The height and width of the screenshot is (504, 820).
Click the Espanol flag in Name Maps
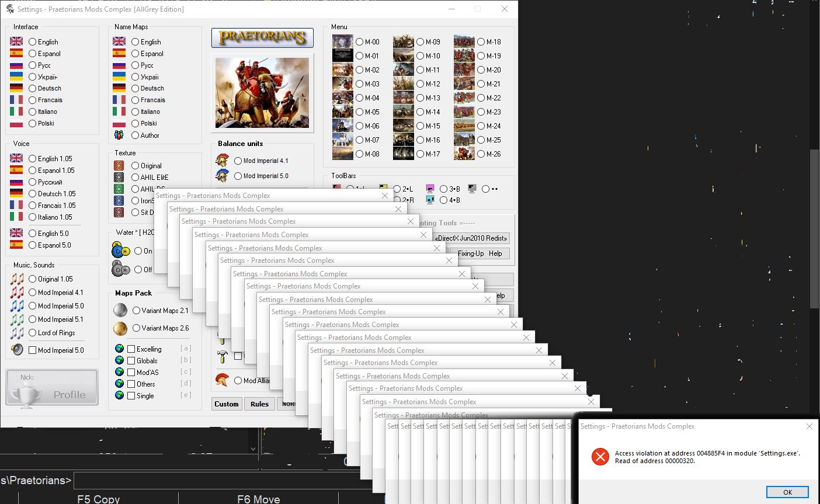point(119,53)
